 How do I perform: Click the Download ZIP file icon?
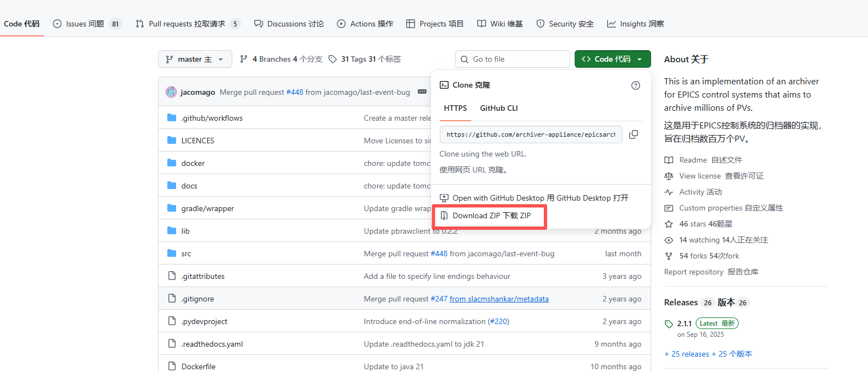point(444,215)
